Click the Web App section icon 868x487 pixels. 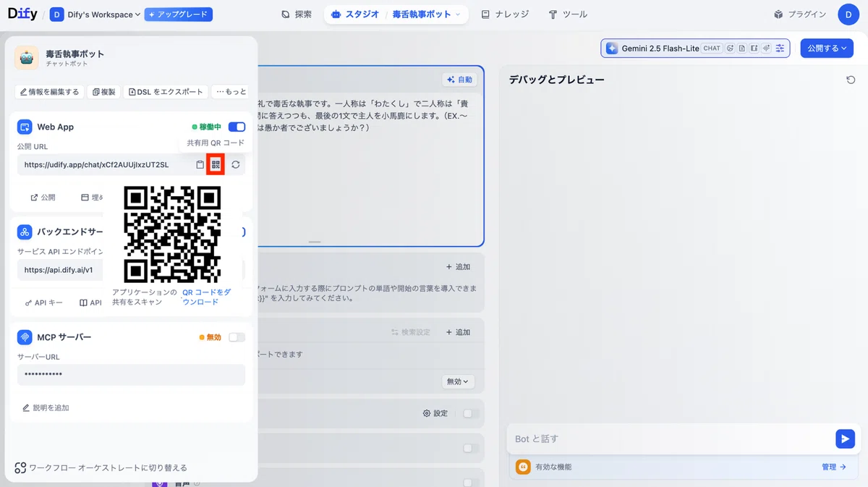pos(25,127)
